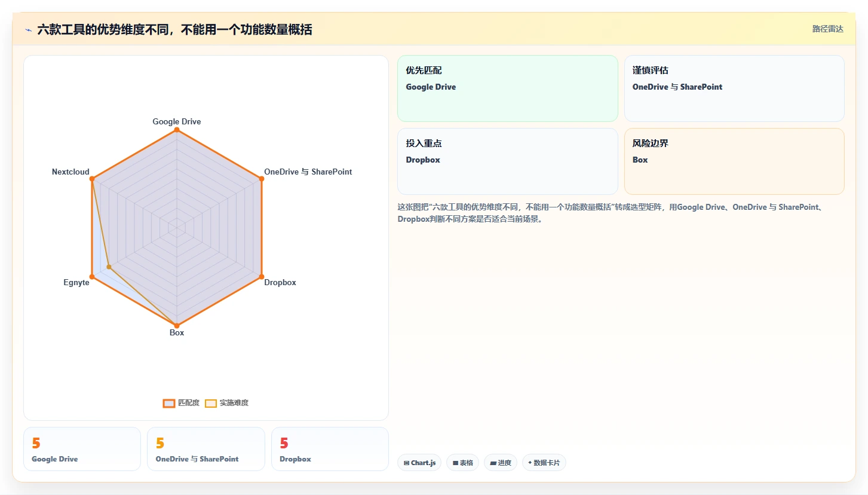This screenshot has width=868, height=495.
Task: Open the 风险边界 Box card
Action: click(x=734, y=161)
